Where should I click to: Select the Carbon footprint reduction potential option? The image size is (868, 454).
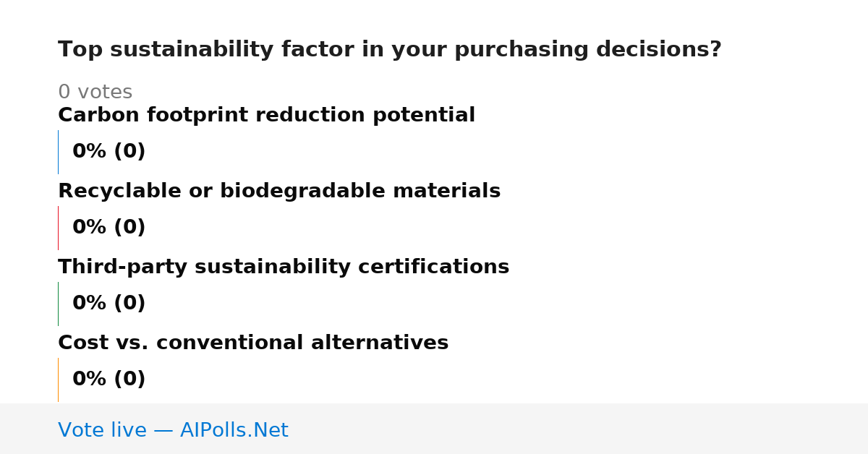(x=266, y=116)
